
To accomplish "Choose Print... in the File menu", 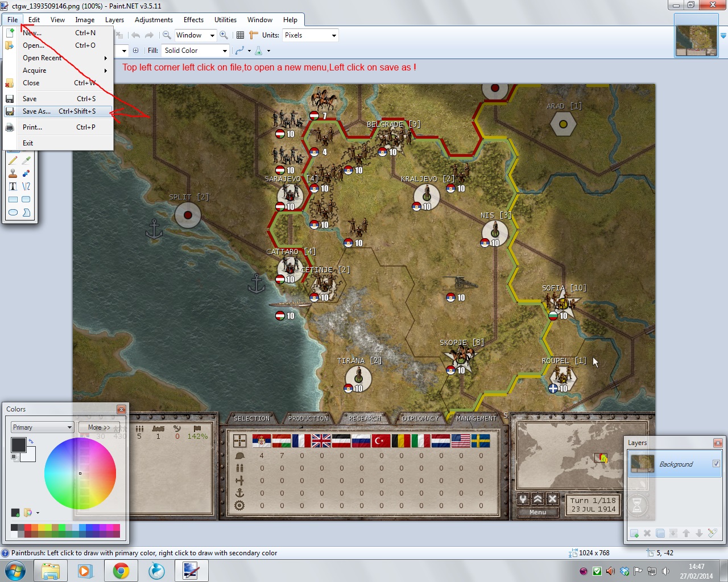I will (57, 127).
